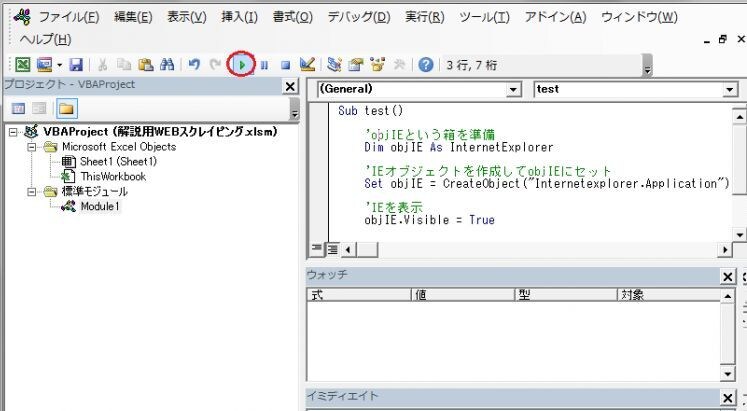
Task: Open the Object Browser icon
Action: tap(378, 65)
